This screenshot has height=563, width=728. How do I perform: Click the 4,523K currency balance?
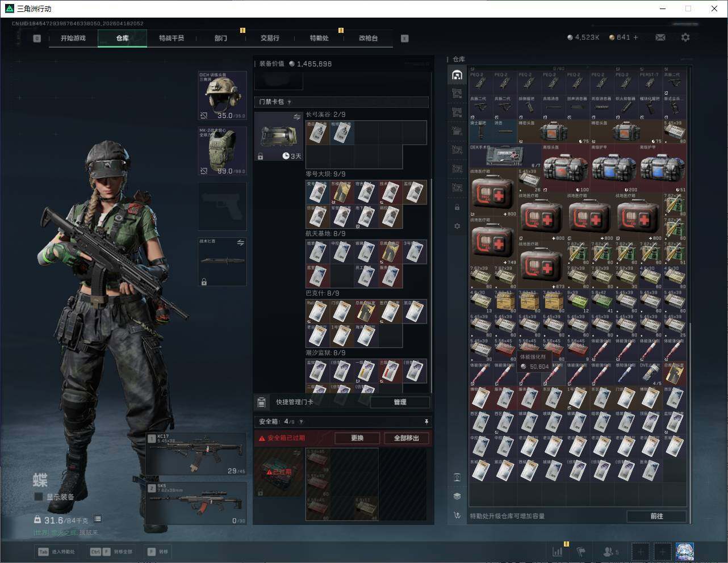[x=583, y=37]
